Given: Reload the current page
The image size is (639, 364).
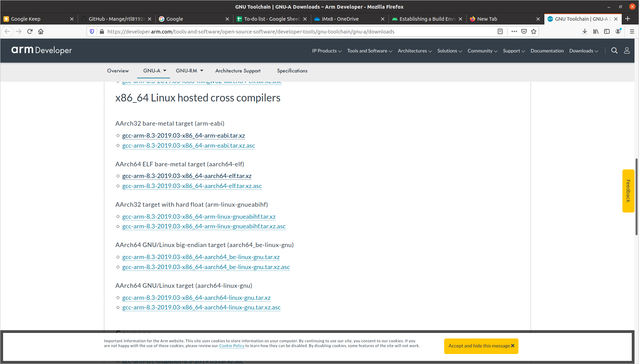Looking at the screenshot, I should coord(30,31).
